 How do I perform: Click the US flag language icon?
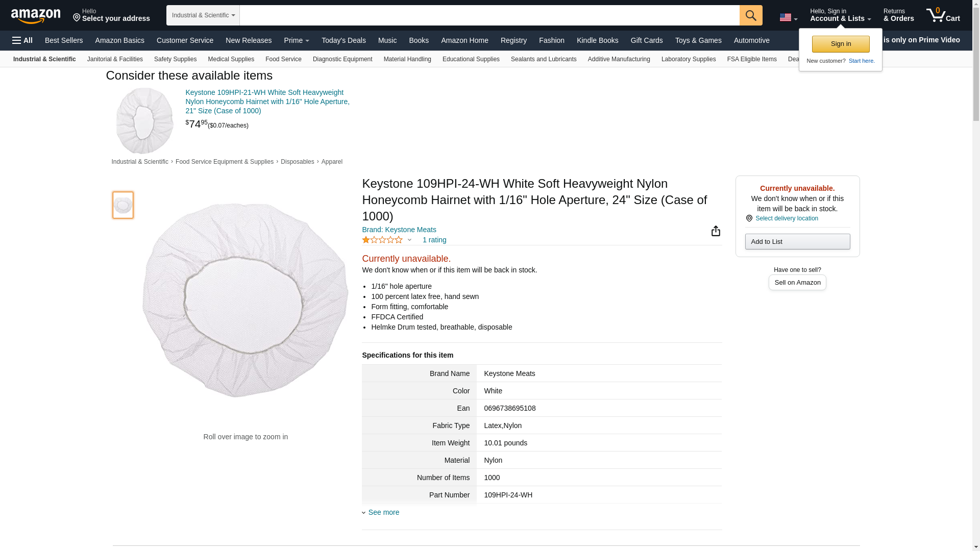tap(786, 18)
